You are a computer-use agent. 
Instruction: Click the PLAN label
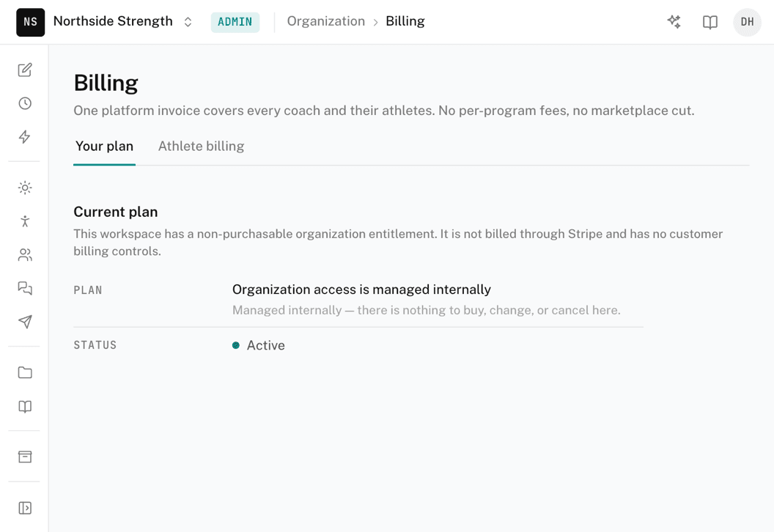[88, 290]
